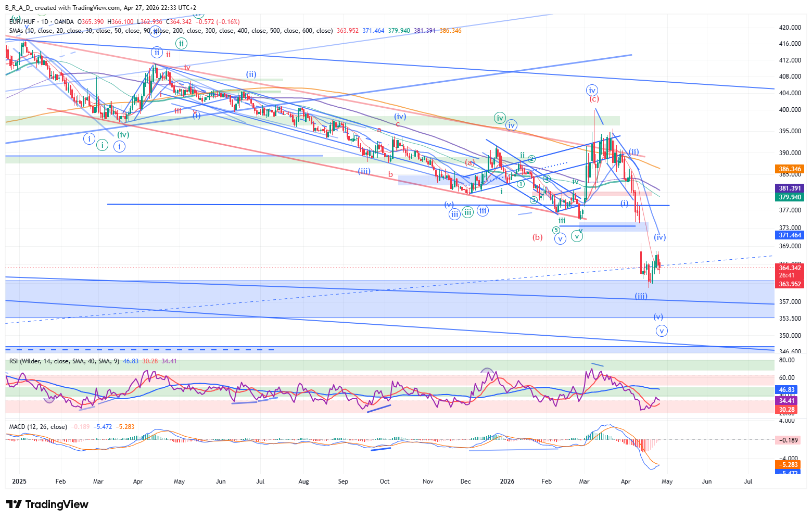Click the 2026 label on time axis
The height and width of the screenshot is (520, 812).
coord(506,481)
